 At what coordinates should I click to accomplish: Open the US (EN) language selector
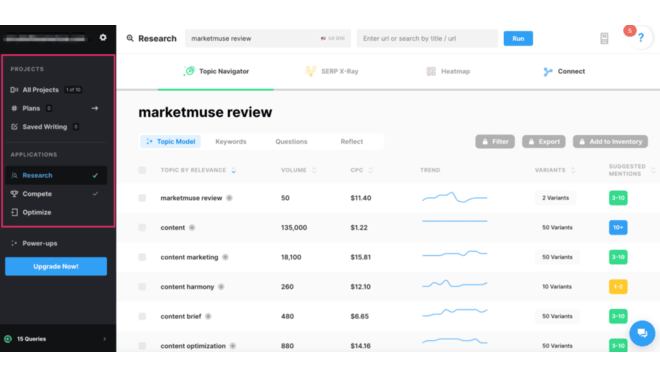pos(333,38)
